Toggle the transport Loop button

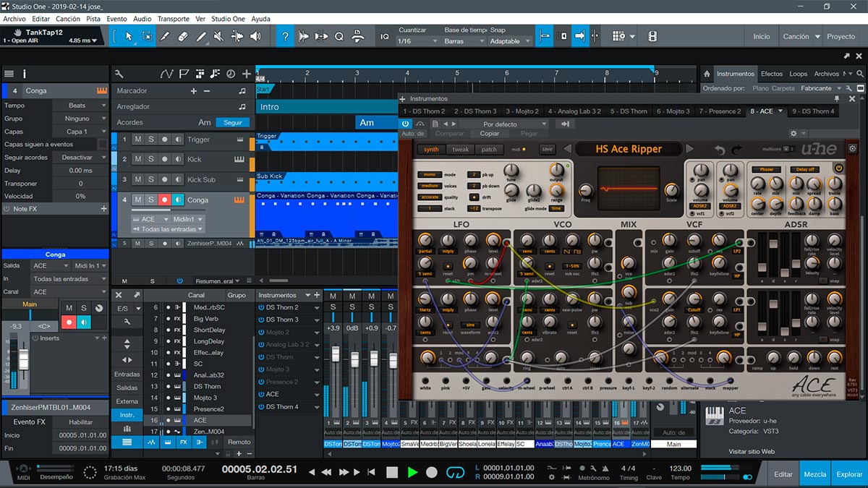455,472
